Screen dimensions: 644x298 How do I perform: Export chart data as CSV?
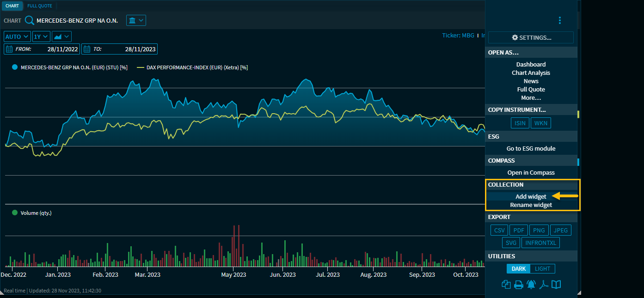499,230
